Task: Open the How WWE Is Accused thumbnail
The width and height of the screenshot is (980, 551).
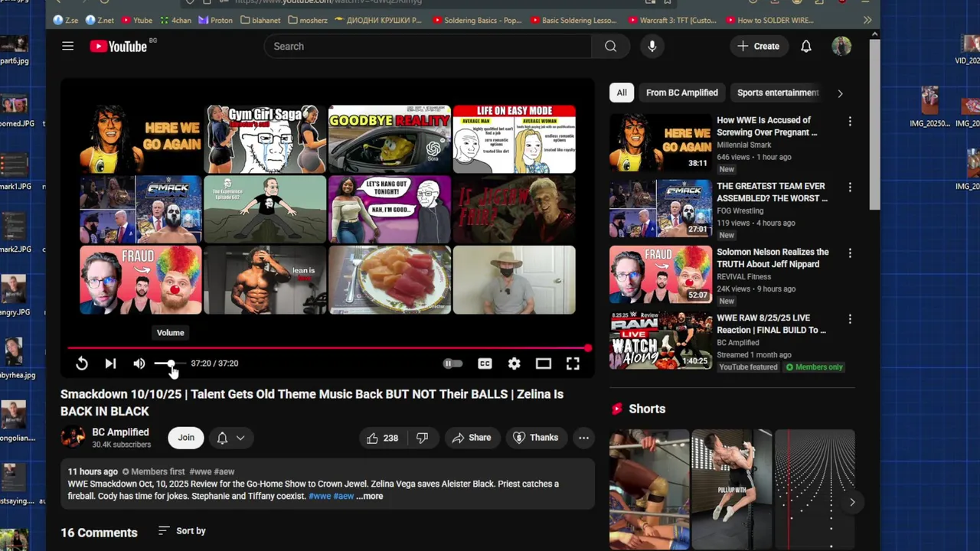Action: click(660, 142)
